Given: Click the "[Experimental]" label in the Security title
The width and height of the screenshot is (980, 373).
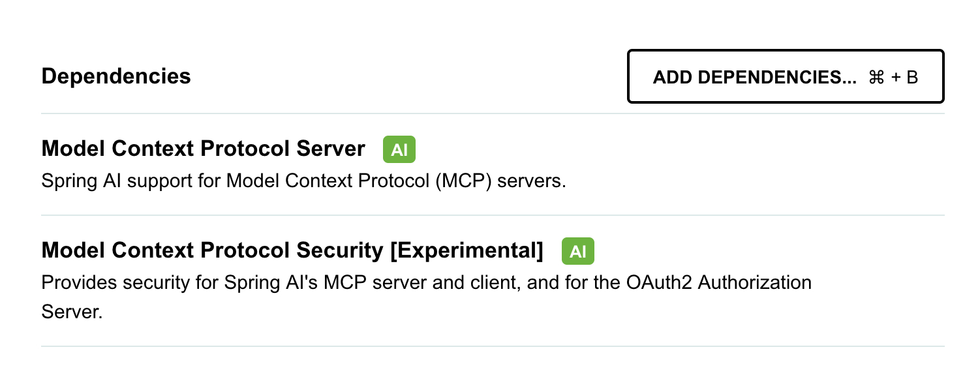Looking at the screenshot, I should (466, 250).
